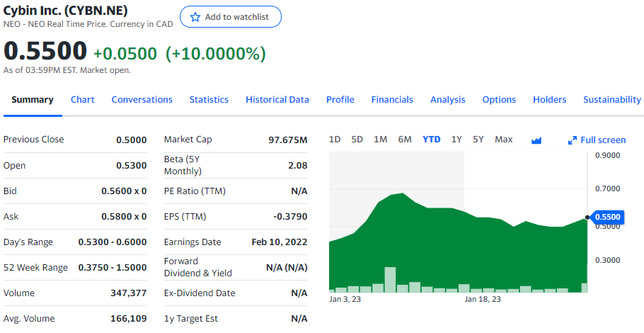
Task: Open the Chart tab
Action: pos(83,99)
